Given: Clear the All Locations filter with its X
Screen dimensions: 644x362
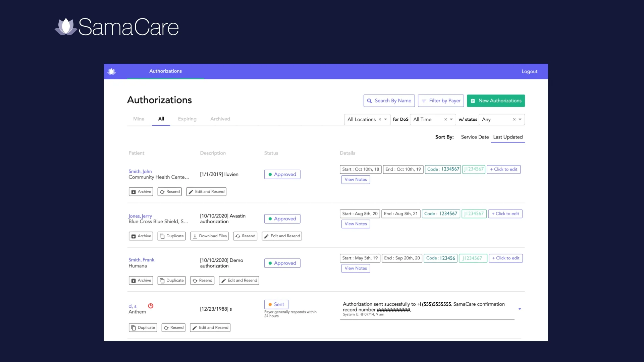Looking at the screenshot, I should [380, 119].
